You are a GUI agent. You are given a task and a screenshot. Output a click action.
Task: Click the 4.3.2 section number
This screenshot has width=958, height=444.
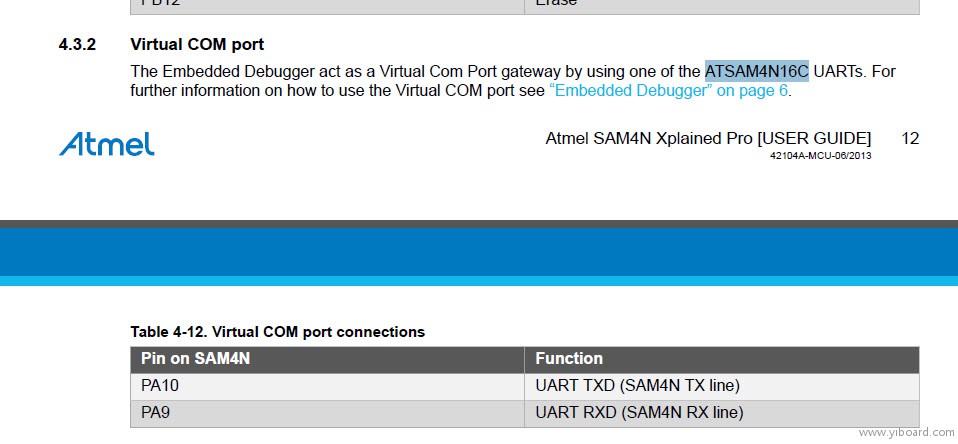[77, 45]
